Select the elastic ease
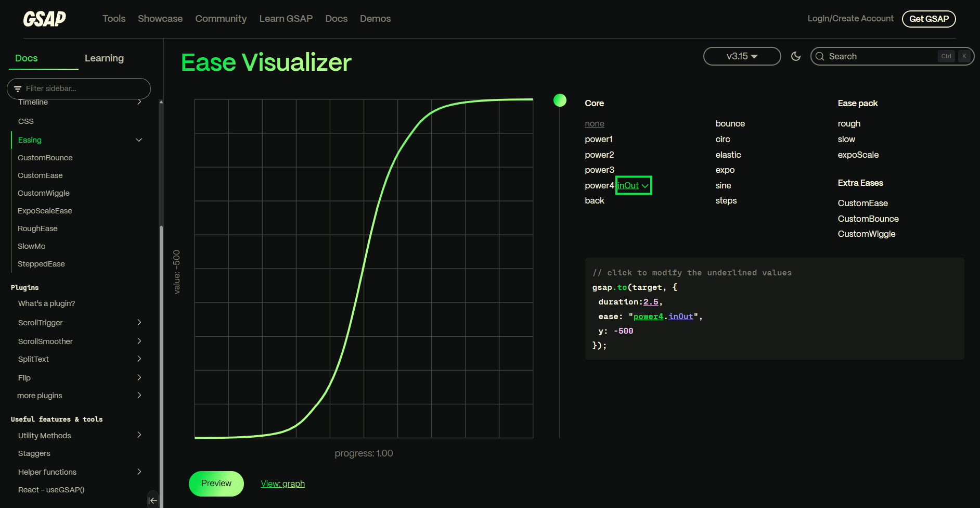Viewport: 980px width, 508px height. pyautogui.click(x=728, y=155)
